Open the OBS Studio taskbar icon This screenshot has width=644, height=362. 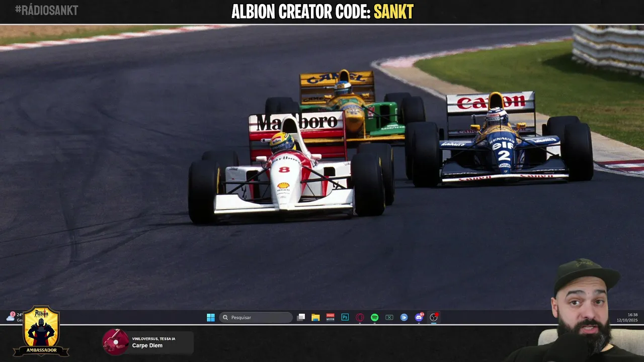tap(434, 317)
